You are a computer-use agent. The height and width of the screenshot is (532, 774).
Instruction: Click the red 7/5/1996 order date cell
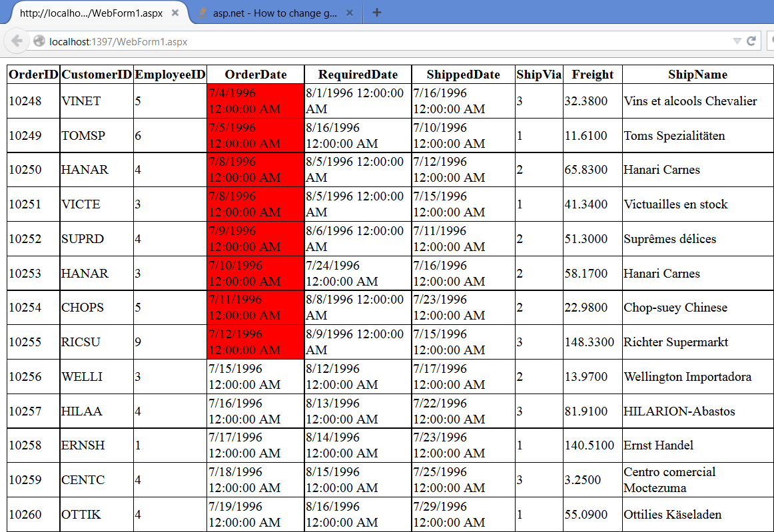256,136
